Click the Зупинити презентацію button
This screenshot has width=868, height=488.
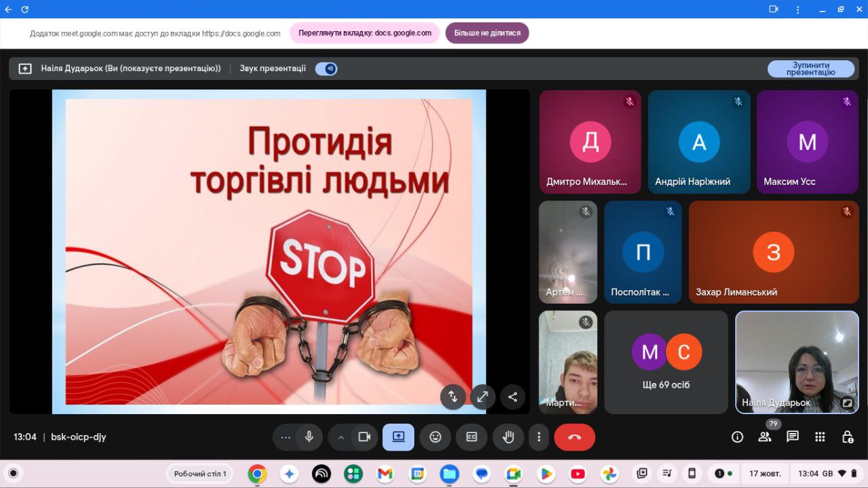click(810, 68)
